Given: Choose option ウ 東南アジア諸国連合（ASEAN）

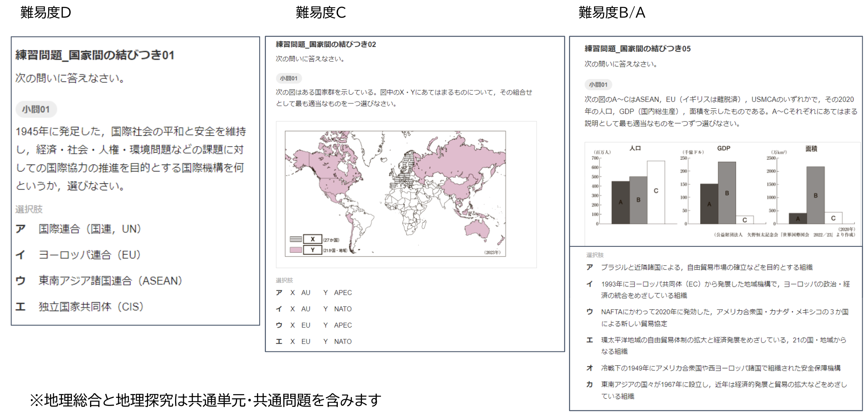Looking at the screenshot, I should [x=110, y=281].
